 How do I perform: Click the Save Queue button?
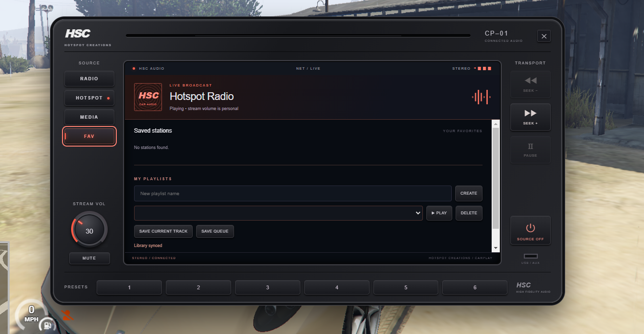[x=215, y=231]
